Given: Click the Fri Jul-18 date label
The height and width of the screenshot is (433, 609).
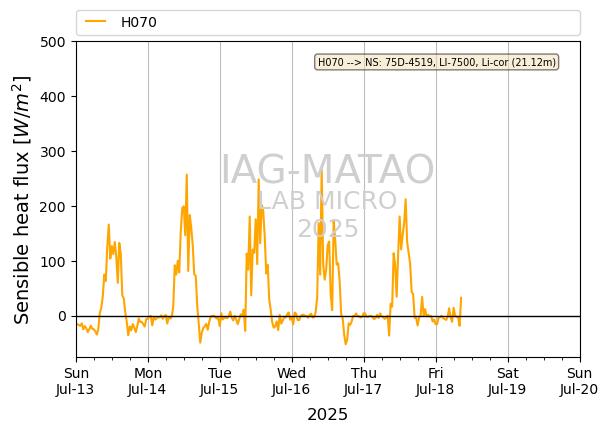Looking at the screenshot, I should (x=435, y=381).
